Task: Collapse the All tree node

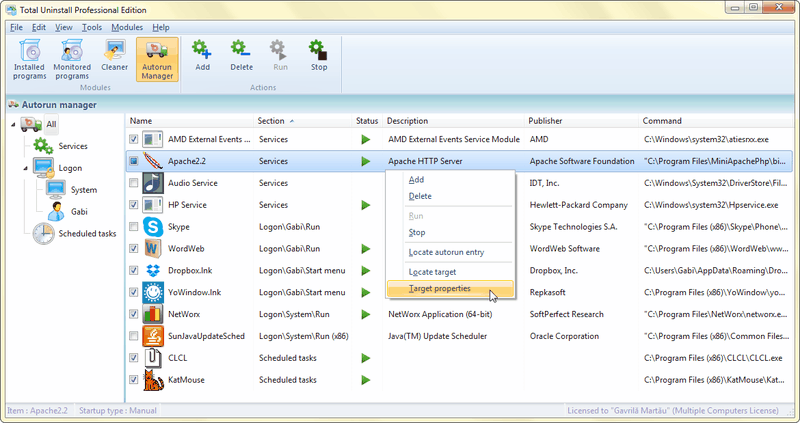Action: [13, 125]
